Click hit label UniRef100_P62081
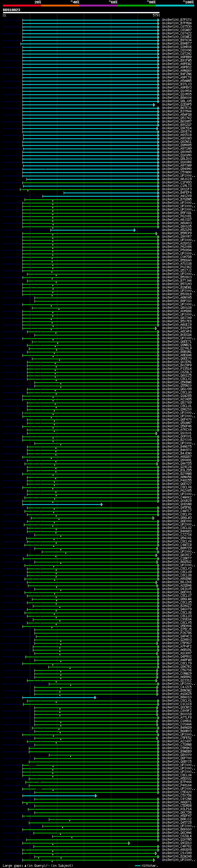This screenshot has height=868, width=197. (177, 216)
